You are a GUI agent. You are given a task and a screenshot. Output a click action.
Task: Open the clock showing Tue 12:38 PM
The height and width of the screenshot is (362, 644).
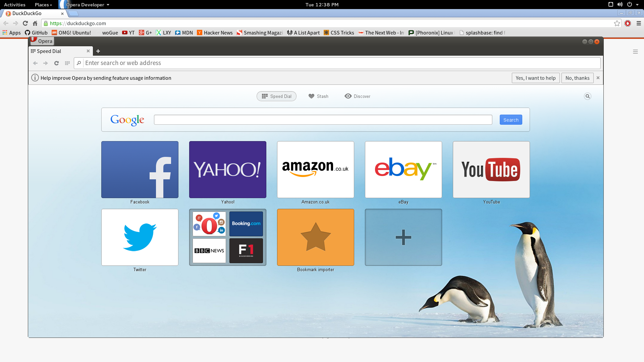[x=322, y=5]
